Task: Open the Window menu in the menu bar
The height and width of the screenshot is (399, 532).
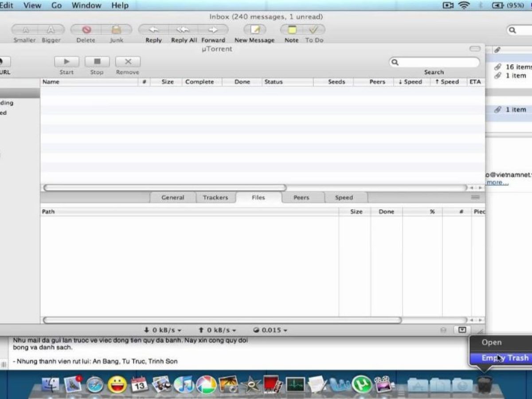Action: (x=86, y=5)
